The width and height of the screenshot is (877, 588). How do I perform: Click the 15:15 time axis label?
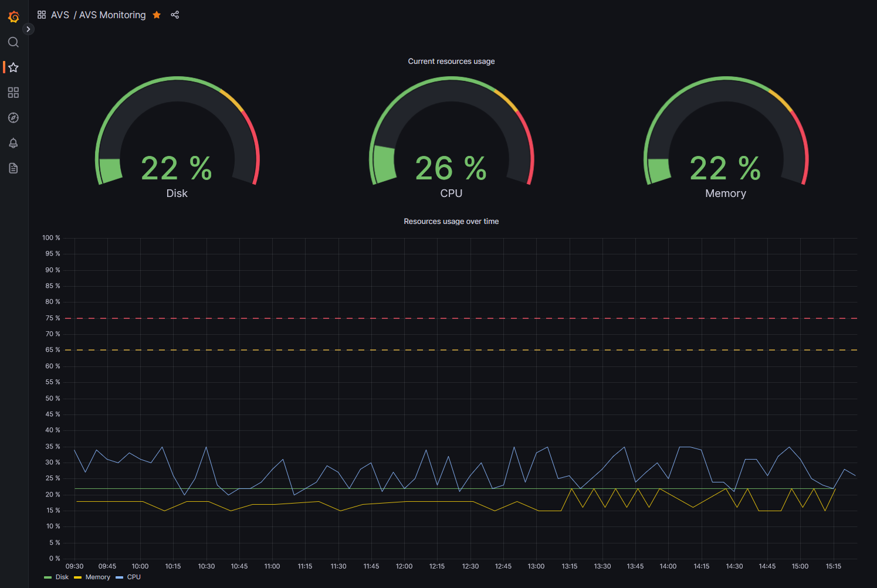click(x=834, y=566)
